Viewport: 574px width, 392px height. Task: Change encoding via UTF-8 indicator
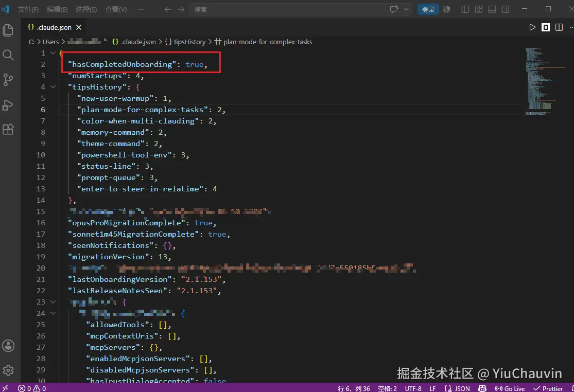pos(413,388)
